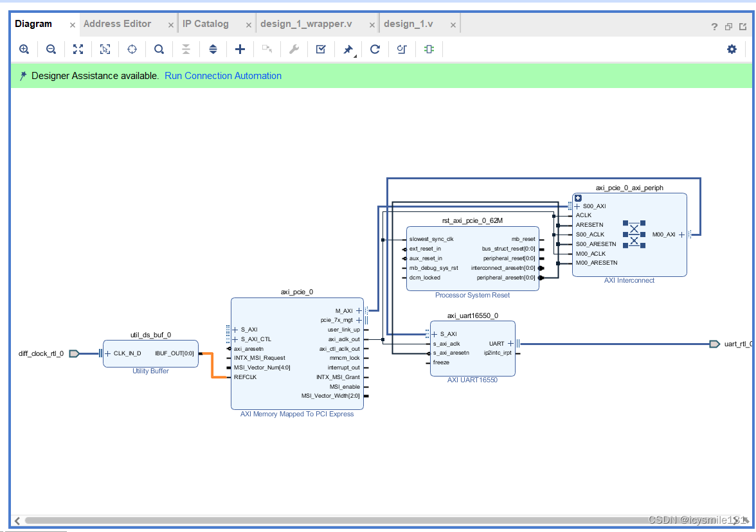Image resolution: width=756 pixels, height=532 pixels.
Task: Expand the M_AXI pin on axi_pcie_0
Action: (358, 310)
